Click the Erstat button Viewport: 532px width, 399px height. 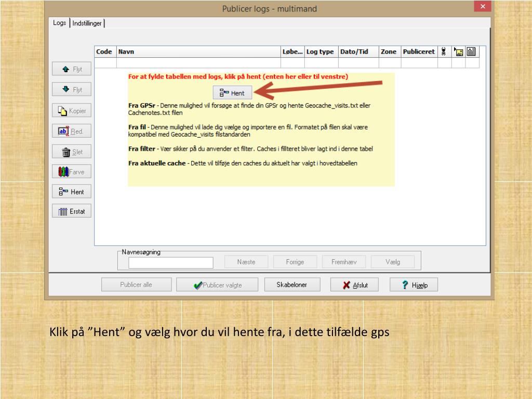click(x=72, y=211)
